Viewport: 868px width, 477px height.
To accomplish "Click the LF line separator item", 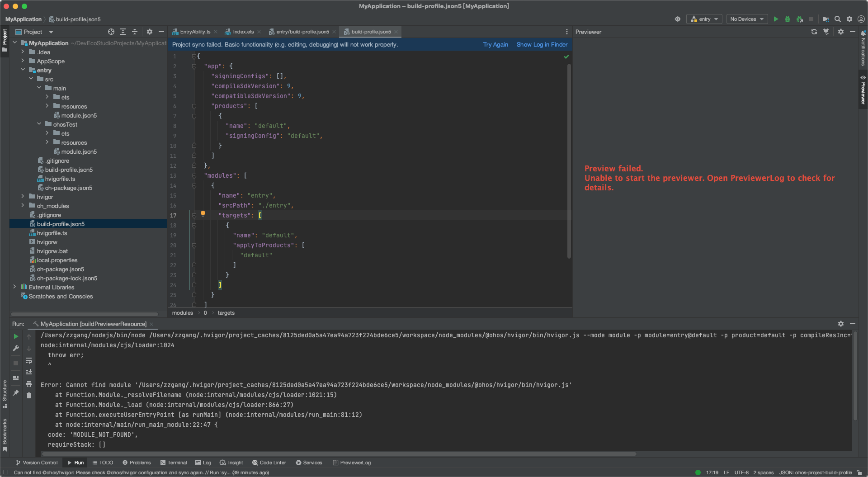I will click(x=726, y=472).
